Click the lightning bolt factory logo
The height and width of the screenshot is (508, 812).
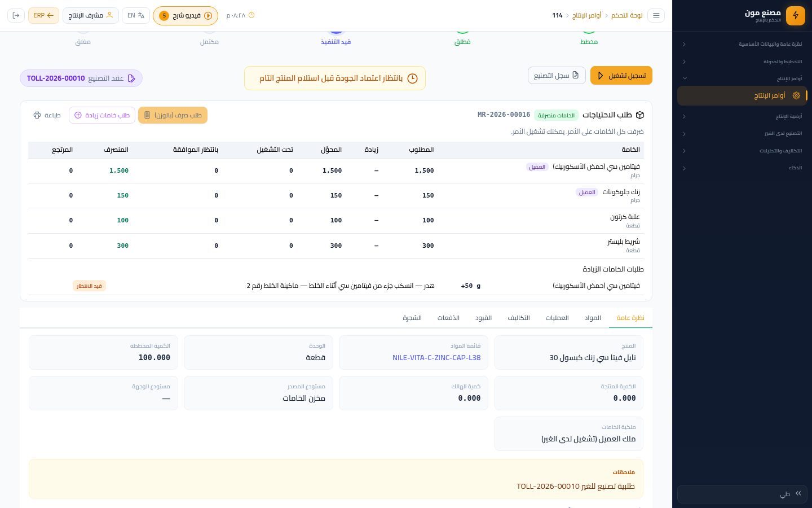[796, 15]
